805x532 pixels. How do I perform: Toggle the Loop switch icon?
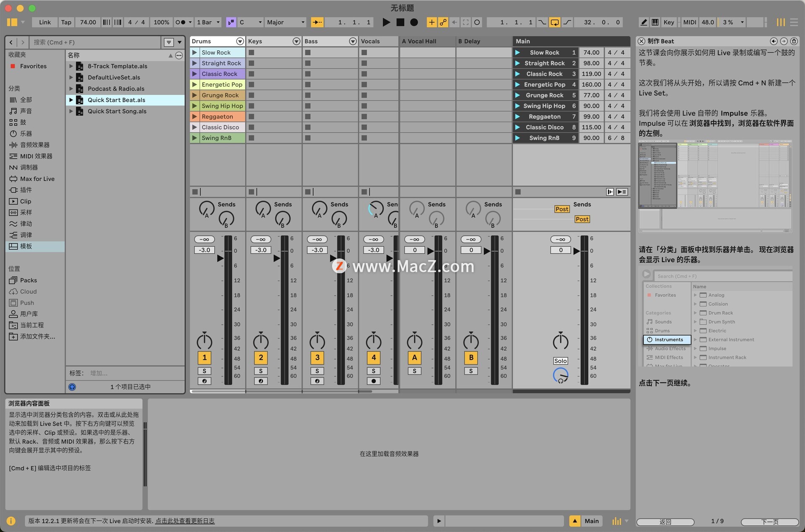tap(554, 22)
